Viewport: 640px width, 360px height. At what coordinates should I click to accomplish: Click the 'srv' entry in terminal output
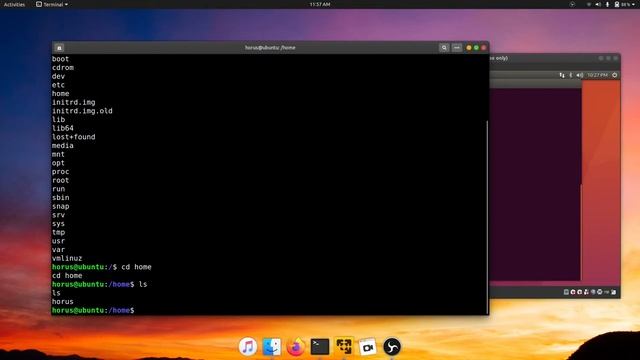58,215
